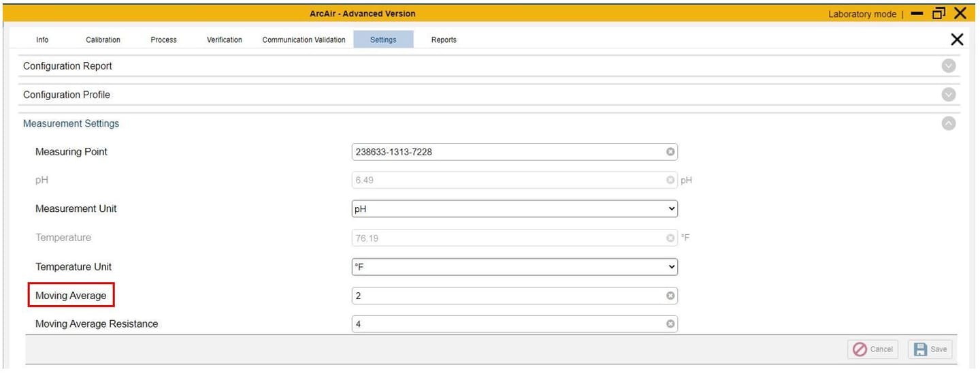
Task: Clear the Measuring Point field
Action: [670, 152]
